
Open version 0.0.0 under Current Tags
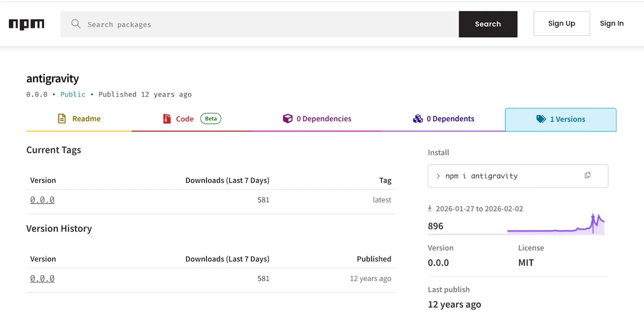(42, 200)
